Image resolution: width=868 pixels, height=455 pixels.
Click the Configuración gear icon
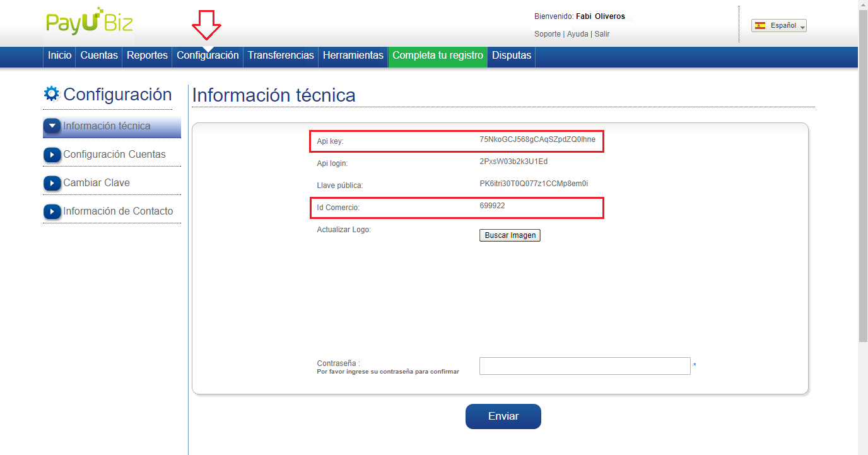click(x=51, y=94)
